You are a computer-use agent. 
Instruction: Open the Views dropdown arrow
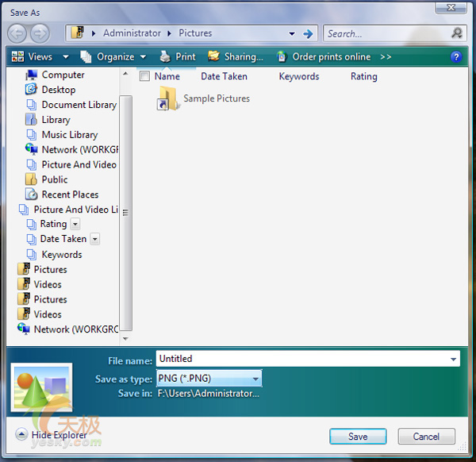pyautogui.click(x=66, y=57)
